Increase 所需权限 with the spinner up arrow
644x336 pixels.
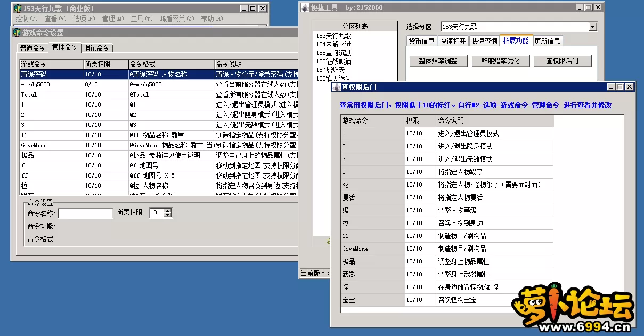(168, 211)
